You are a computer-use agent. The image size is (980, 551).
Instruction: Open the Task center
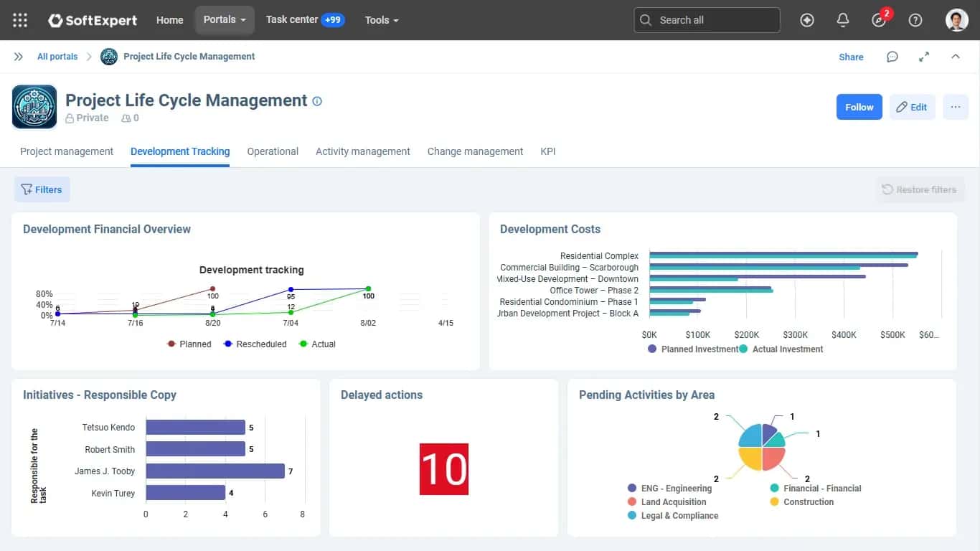tap(305, 20)
